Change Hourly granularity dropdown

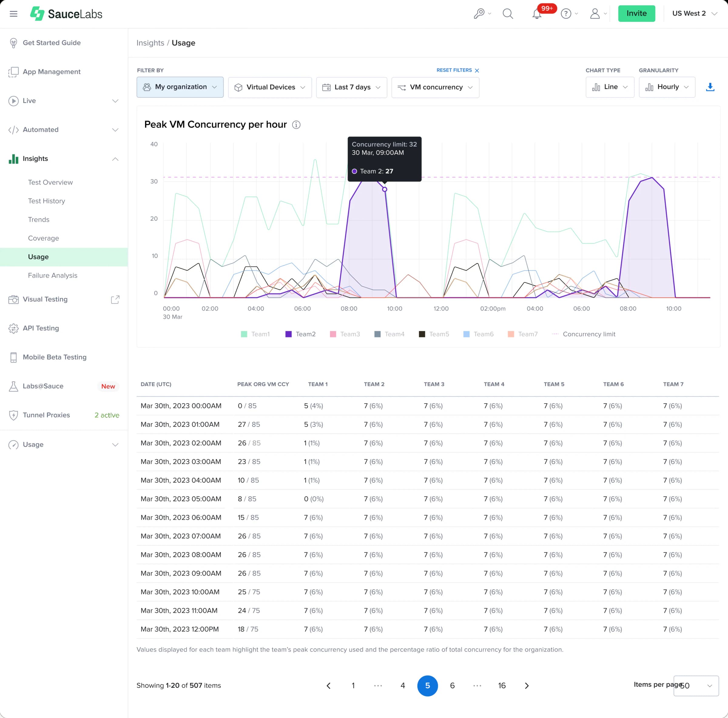coord(667,87)
